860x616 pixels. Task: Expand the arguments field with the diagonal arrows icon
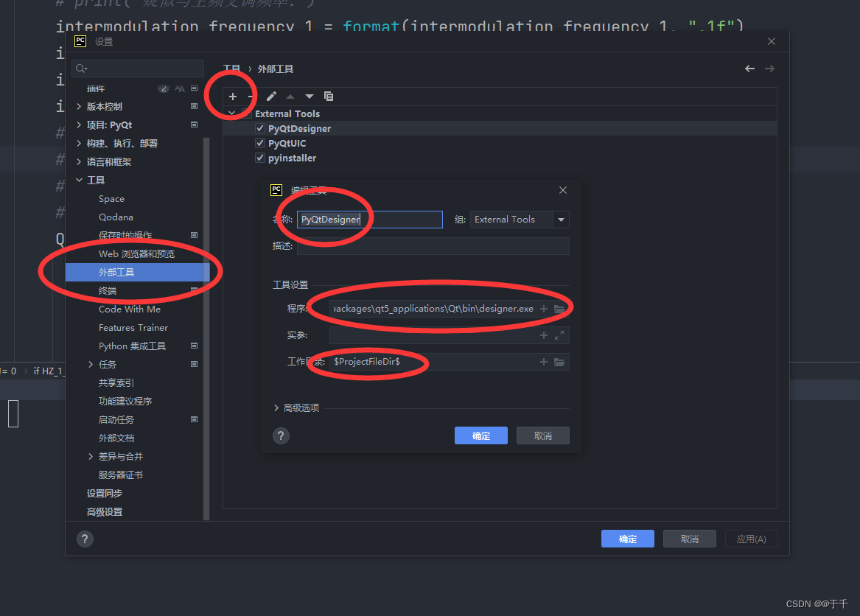[560, 335]
